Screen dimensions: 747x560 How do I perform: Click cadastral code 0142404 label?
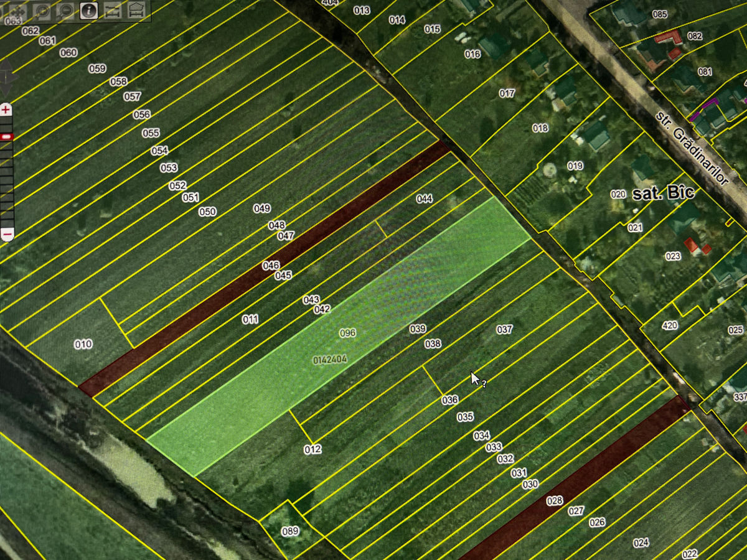[x=329, y=360]
